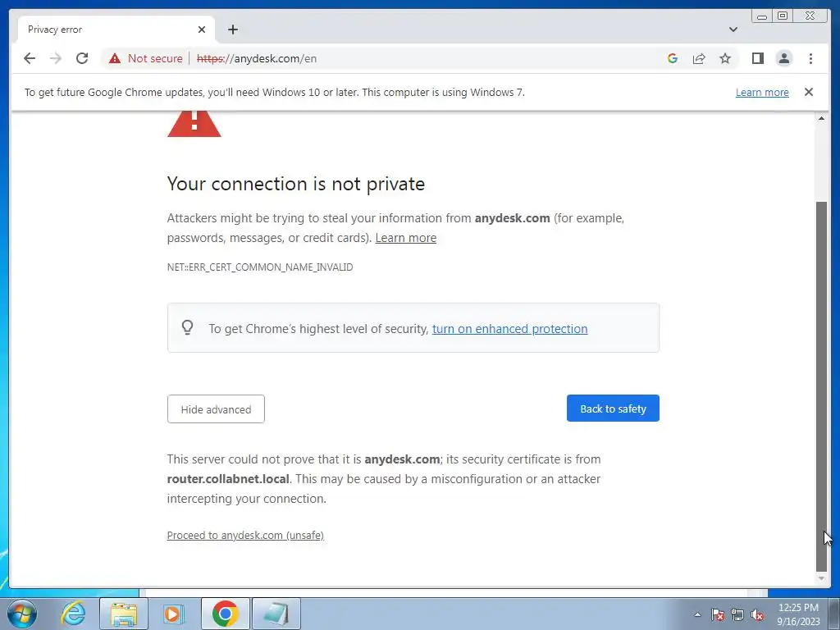Open Learn more in the update infobar
Viewport: 840px width, 630px height.
tap(762, 92)
